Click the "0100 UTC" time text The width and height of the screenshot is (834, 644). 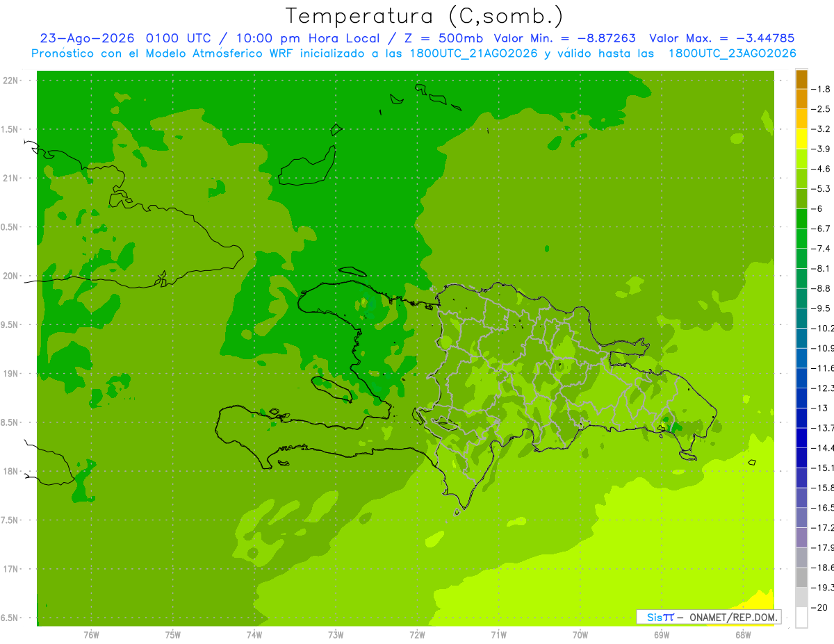point(179,38)
